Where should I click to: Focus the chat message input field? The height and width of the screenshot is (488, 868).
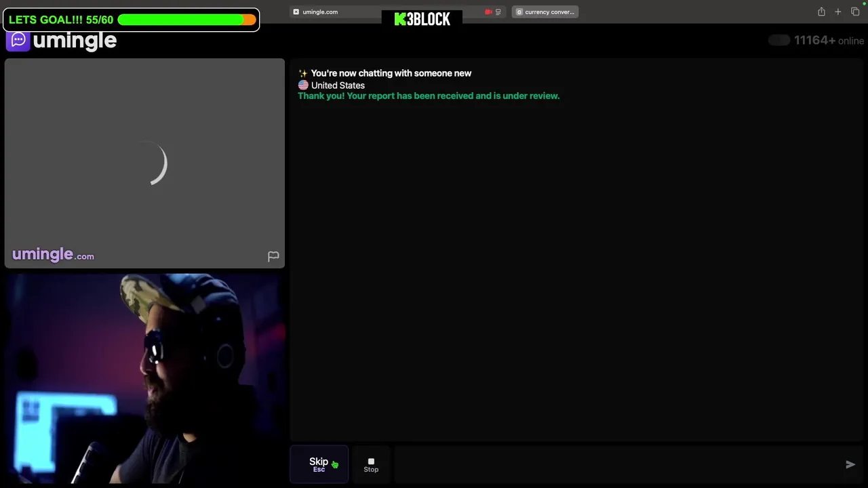pyautogui.click(x=617, y=464)
